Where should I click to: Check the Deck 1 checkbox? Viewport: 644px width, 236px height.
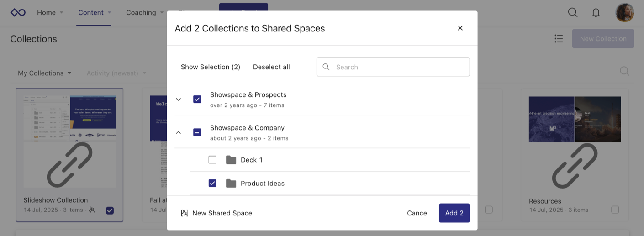click(x=212, y=160)
